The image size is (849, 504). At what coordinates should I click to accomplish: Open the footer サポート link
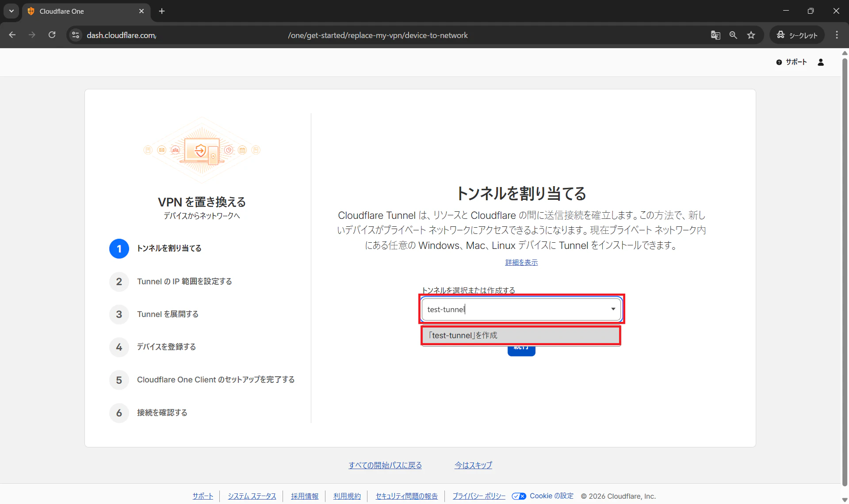203,496
